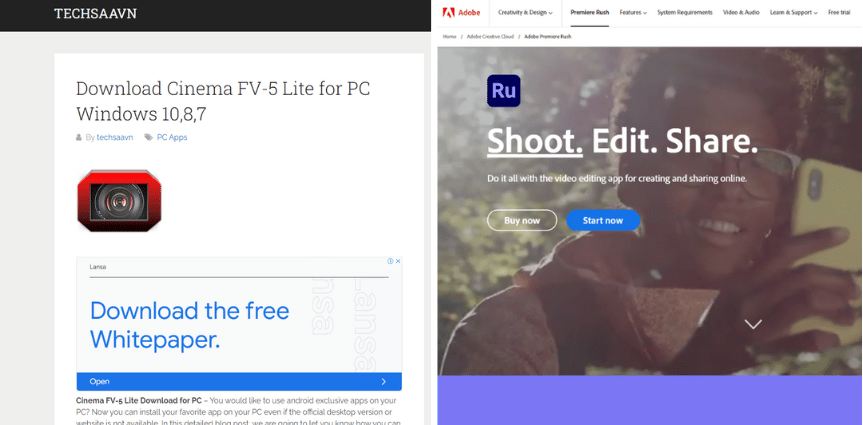Expand the Learn & Support dropdown

[794, 13]
